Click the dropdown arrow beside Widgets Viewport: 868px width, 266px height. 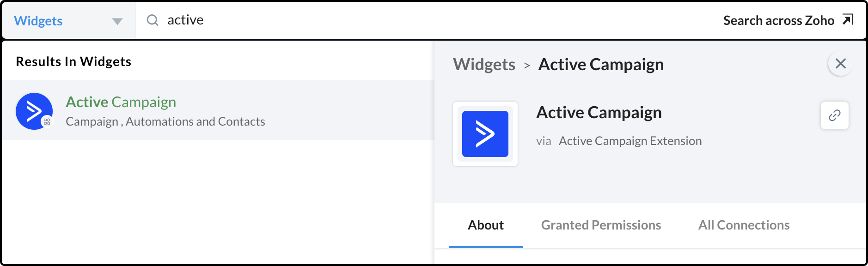(x=117, y=21)
